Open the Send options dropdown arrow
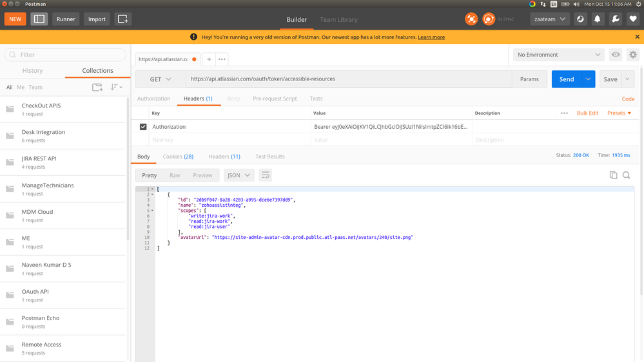This screenshot has height=362, width=644. click(588, 79)
